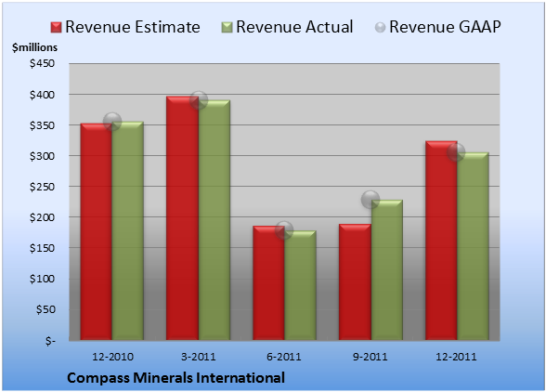
Task: Click the GAAP sphere marker for 12-2011
Action: pyautogui.click(x=456, y=152)
